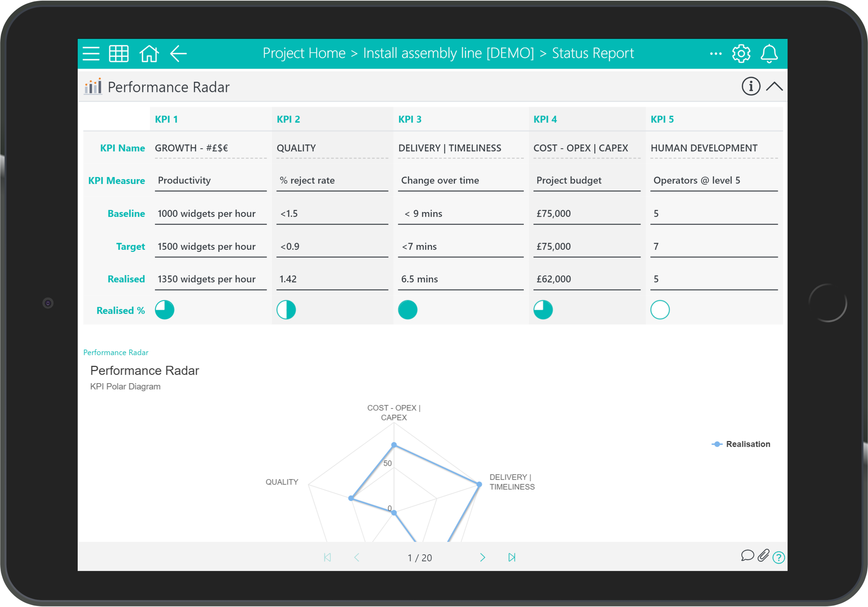
Task: Go to Home using the house icon
Action: click(149, 54)
